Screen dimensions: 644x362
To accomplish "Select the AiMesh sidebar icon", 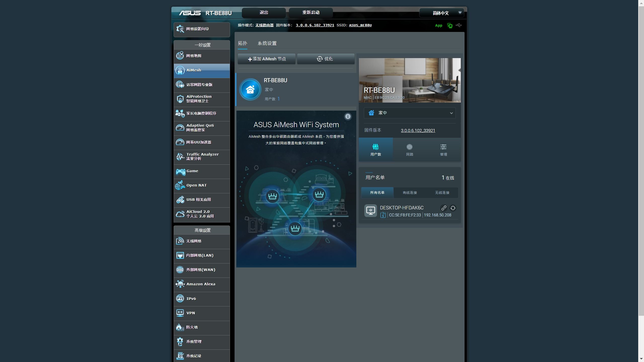I will click(x=180, y=70).
